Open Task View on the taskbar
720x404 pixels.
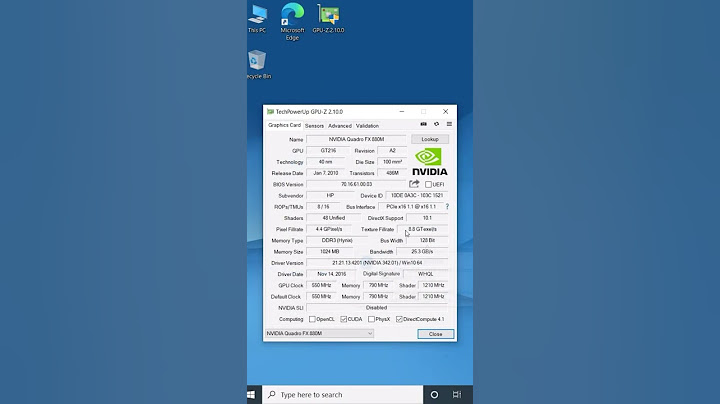(456, 394)
